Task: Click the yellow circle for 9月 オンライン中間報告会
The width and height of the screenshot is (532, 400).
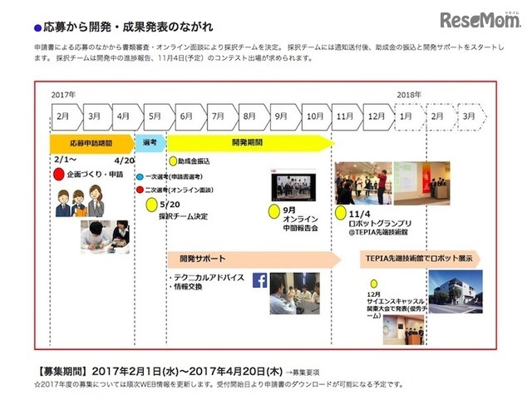Action: point(273,211)
